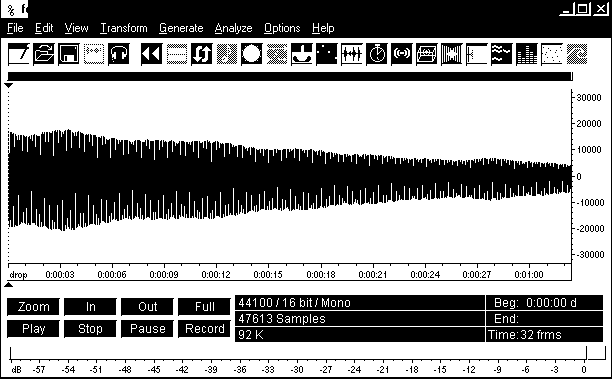Click the '92 K' file size field

(360, 335)
